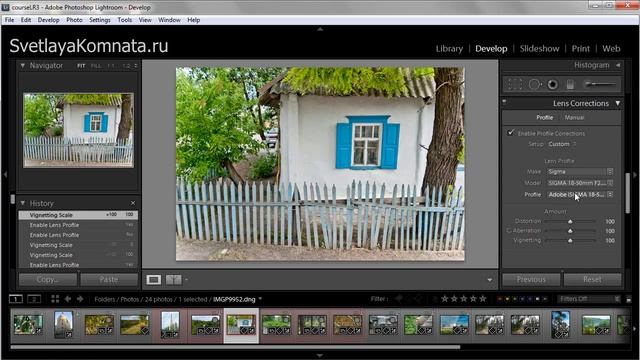
Task: Adjust the Distortion amount slider
Action: pyautogui.click(x=570, y=221)
